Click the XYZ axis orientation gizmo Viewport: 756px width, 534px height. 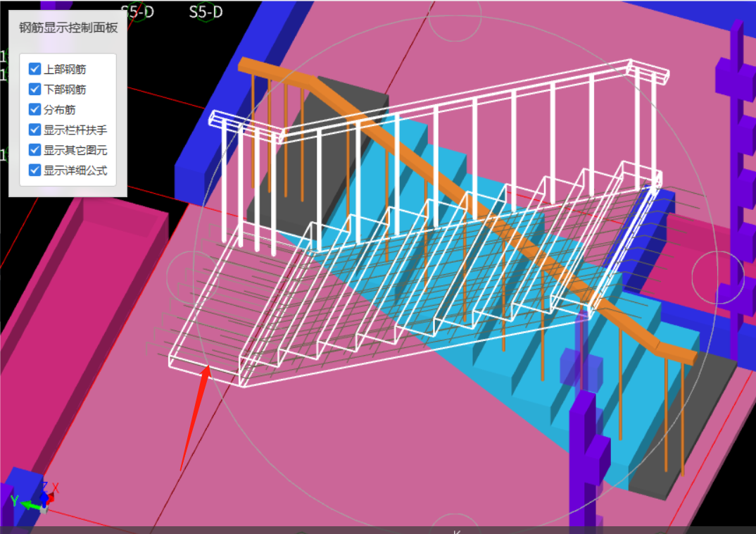coord(34,498)
